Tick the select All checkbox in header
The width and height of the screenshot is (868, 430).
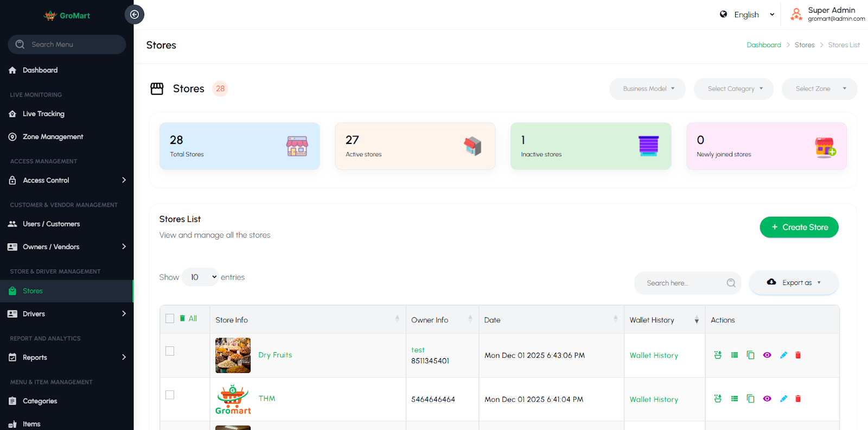click(x=170, y=319)
